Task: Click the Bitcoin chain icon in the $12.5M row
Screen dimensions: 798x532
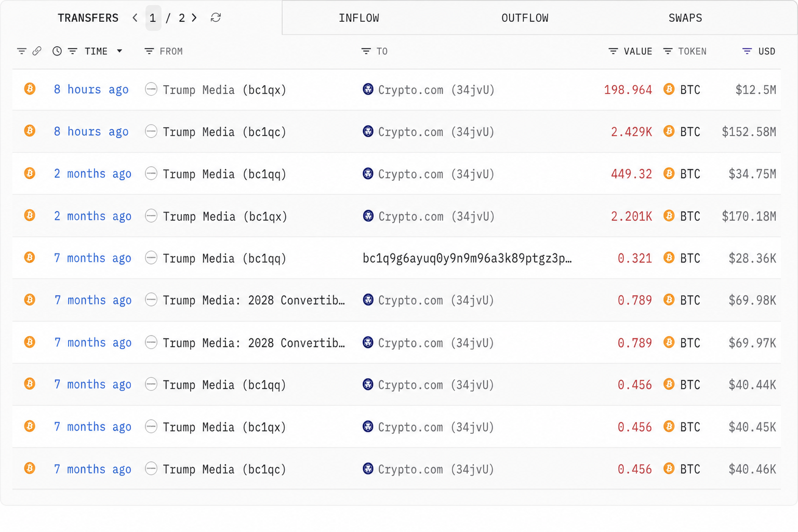Action: (x=30, y=89)
